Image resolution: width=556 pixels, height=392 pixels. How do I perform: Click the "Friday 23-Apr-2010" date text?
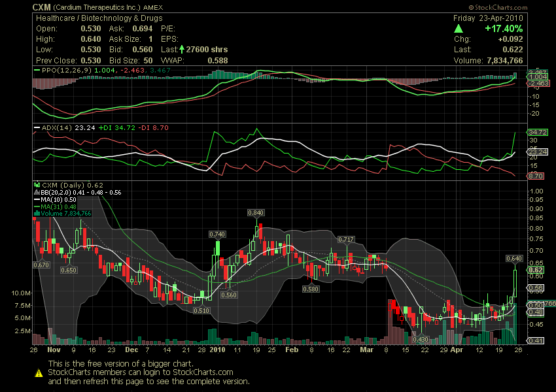tap(488, 18)
